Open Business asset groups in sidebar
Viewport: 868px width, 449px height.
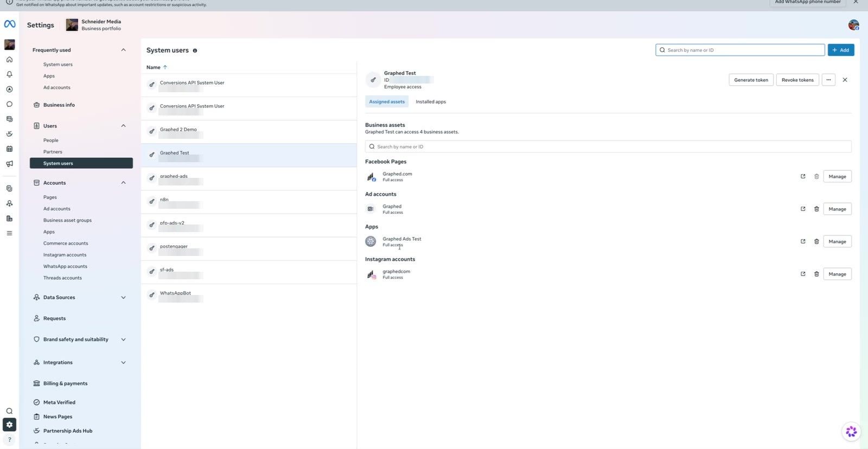[67, 220]
